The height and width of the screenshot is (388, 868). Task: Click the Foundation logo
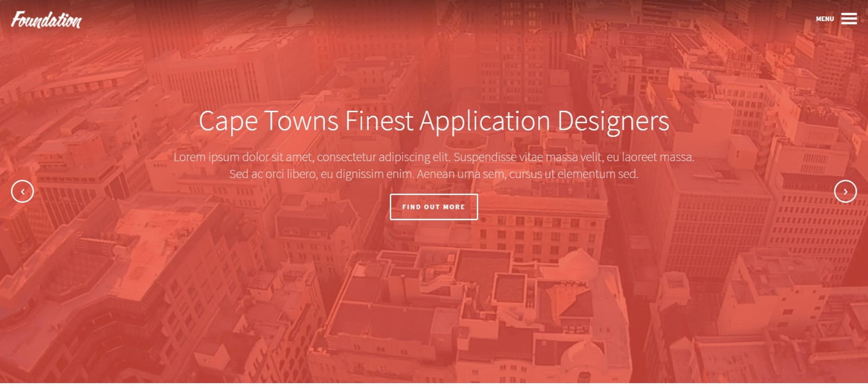46,20
